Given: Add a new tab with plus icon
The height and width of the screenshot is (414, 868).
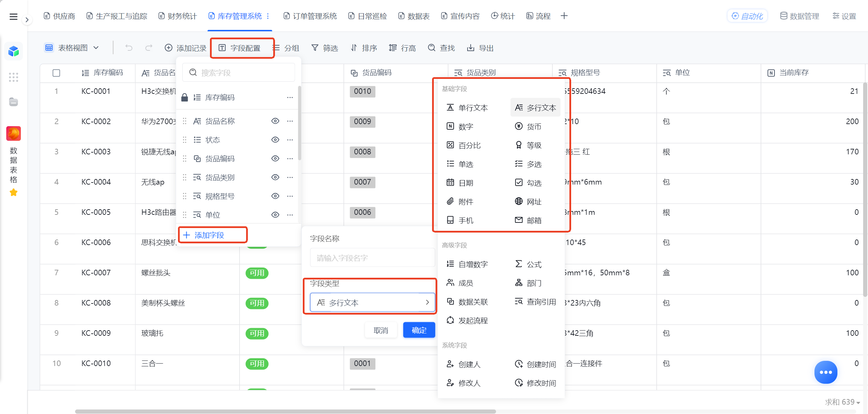Looking at the screenshot, I should point(564,16).
